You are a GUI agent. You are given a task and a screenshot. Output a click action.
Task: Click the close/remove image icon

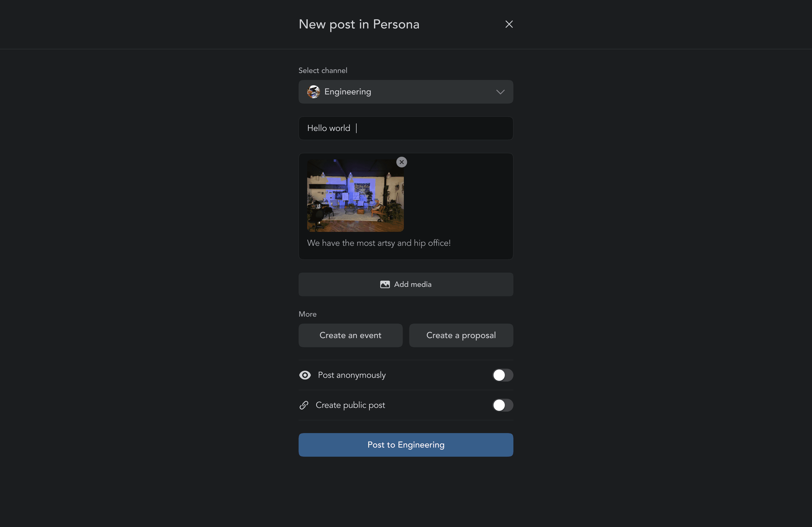[x=402, y=162]
